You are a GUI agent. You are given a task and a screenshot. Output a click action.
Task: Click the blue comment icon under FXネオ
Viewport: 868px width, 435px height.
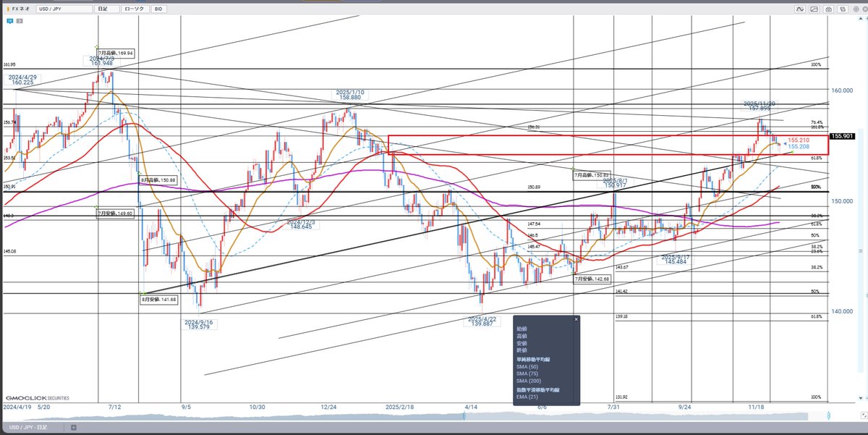pyautogui.click(x=9, y=21)
